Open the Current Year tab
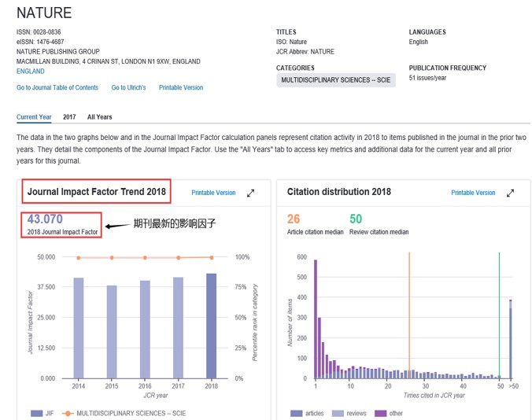The height and width of the screenshot is (420, 532). [x=34, y=117]
